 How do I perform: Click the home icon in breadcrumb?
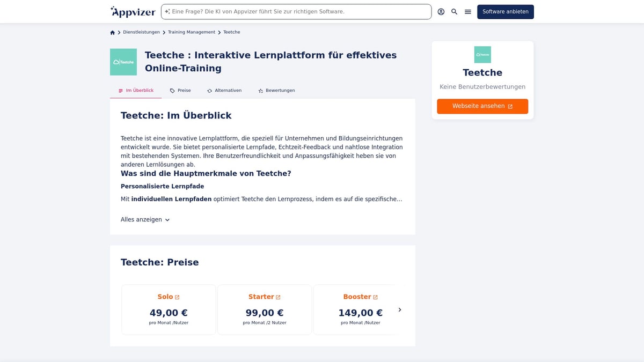[113, 32]
